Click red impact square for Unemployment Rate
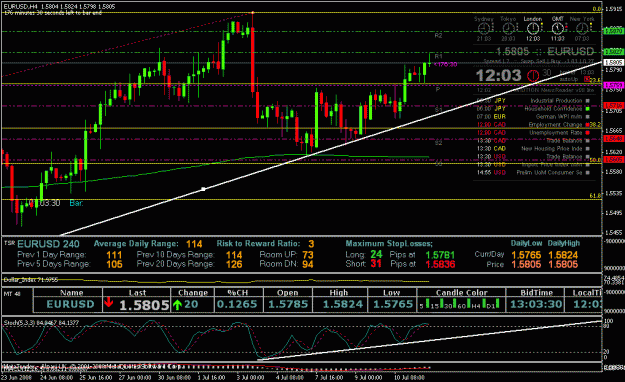Screen dimensions: 625x382 click(x=587, y=133)
